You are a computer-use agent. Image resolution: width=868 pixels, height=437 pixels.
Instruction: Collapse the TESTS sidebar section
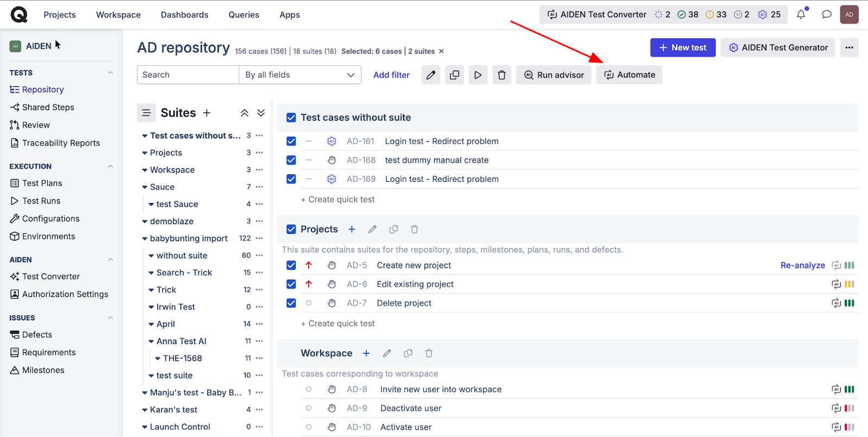(x=110, y=73)
